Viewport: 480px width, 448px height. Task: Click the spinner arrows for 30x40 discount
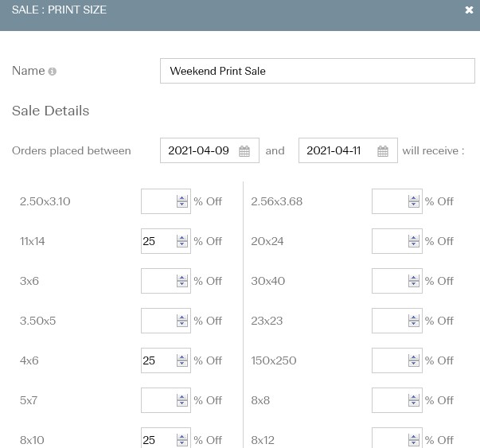click(414, 281)
